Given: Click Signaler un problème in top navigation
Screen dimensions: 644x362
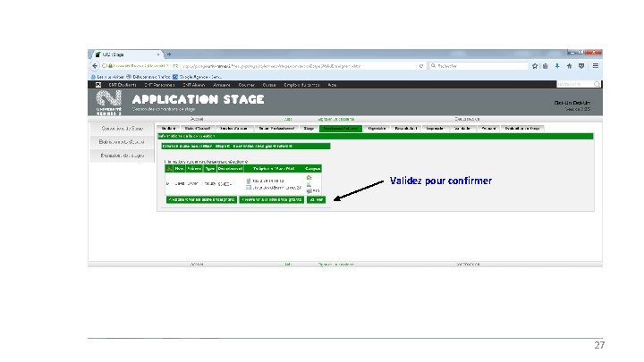Looking at the screenshot, I should click(336, 119).
